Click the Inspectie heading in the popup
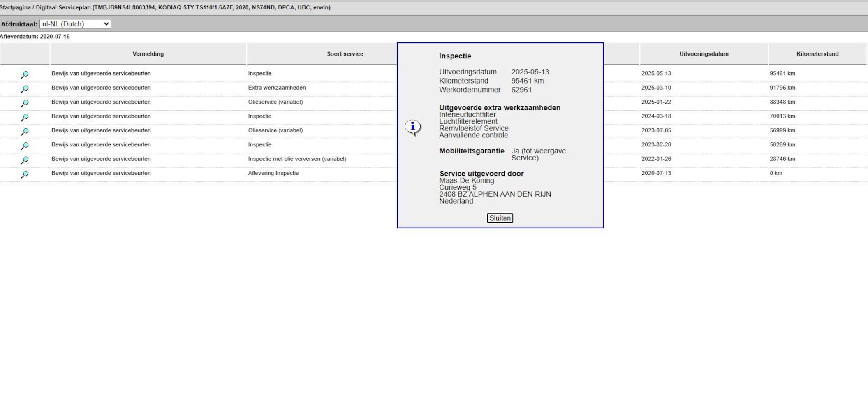 (455, 56)
